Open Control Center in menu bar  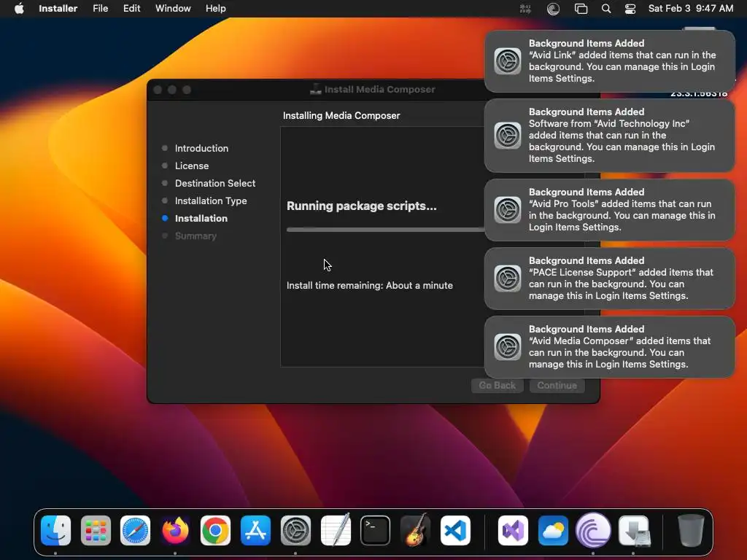click(630, 9)
